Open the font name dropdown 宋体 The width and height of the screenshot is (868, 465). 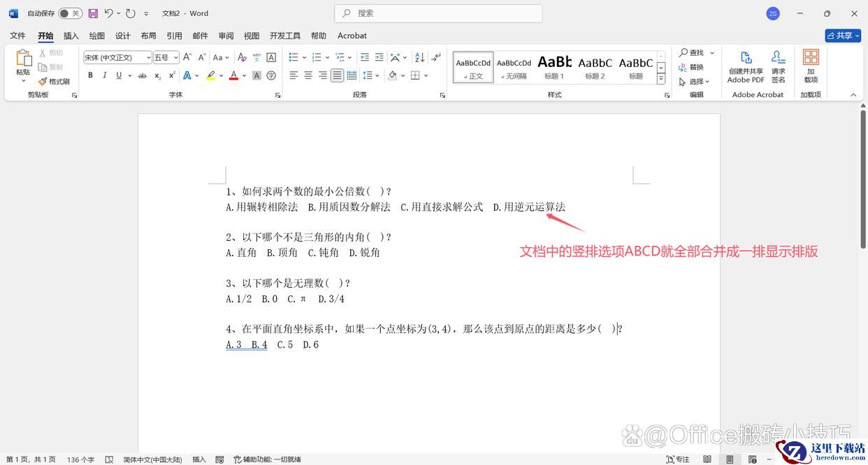coord(148,57)
